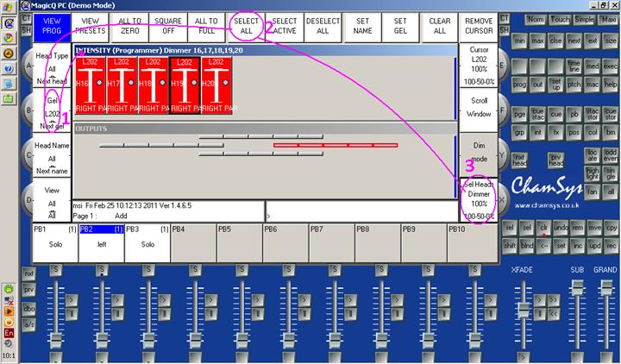Switch to the VIEW PRESETS view
Viewport: 621px width, 364px height.
(x=91, y=28)
